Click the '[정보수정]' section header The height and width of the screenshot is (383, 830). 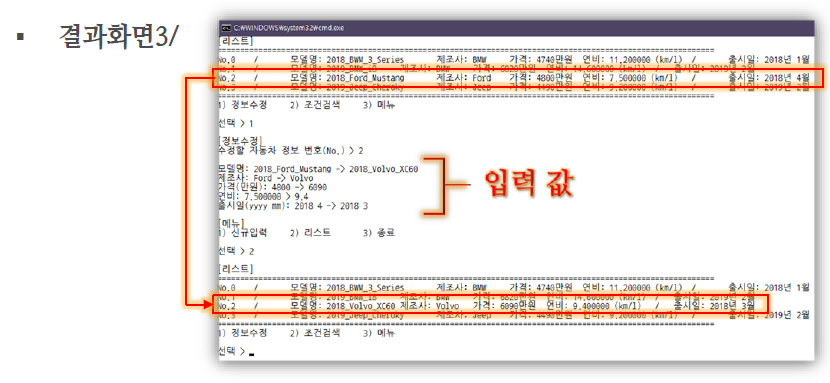pyautogui.click(x=239, y=142)
